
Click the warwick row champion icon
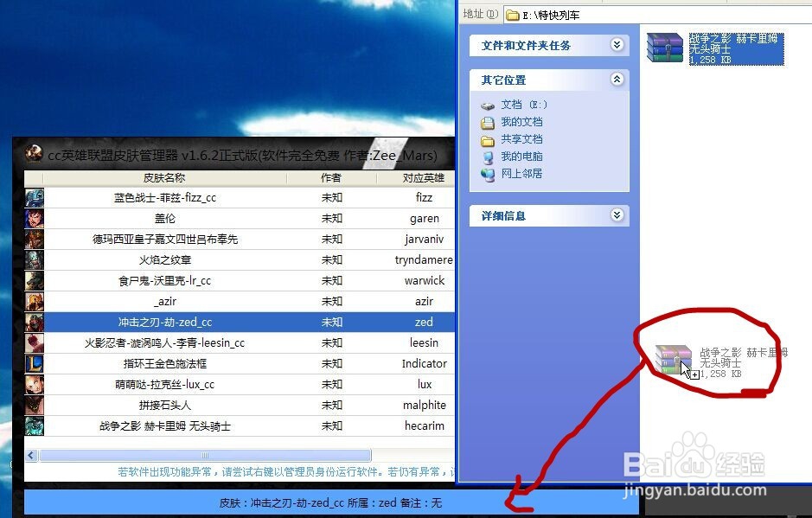tap(35, 281)
